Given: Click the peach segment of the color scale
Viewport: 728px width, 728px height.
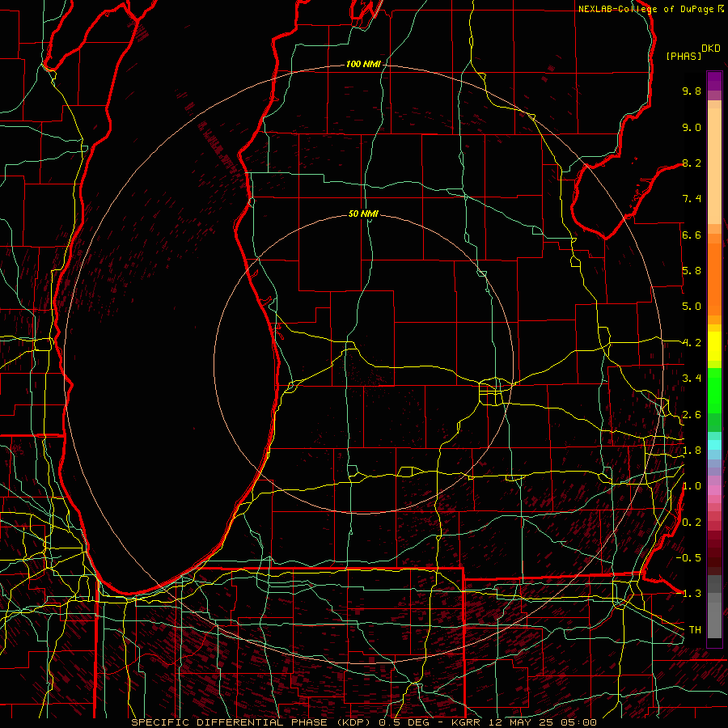Looking at the screenshot, I should click(714, 166).
